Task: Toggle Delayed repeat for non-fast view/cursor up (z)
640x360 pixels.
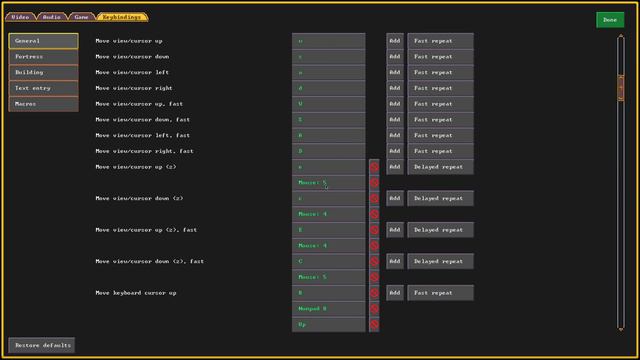Action: coord(440,167)
